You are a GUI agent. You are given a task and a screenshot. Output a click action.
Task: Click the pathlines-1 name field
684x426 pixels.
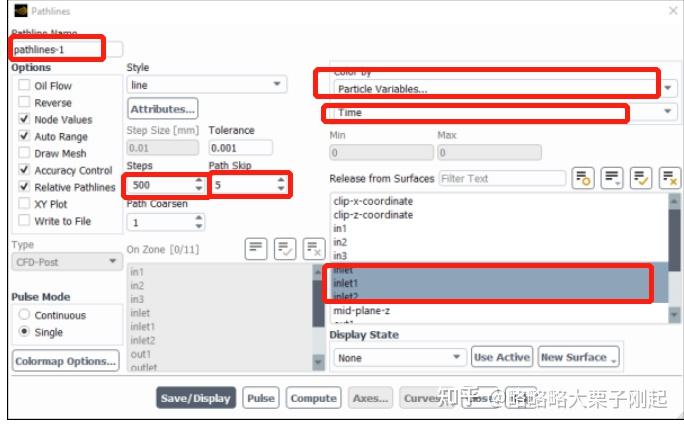point(67,49)
